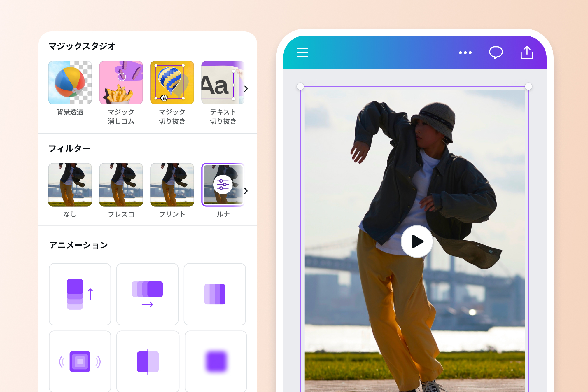Apply the フレスコ filter thumbnail

click(121, 185)
